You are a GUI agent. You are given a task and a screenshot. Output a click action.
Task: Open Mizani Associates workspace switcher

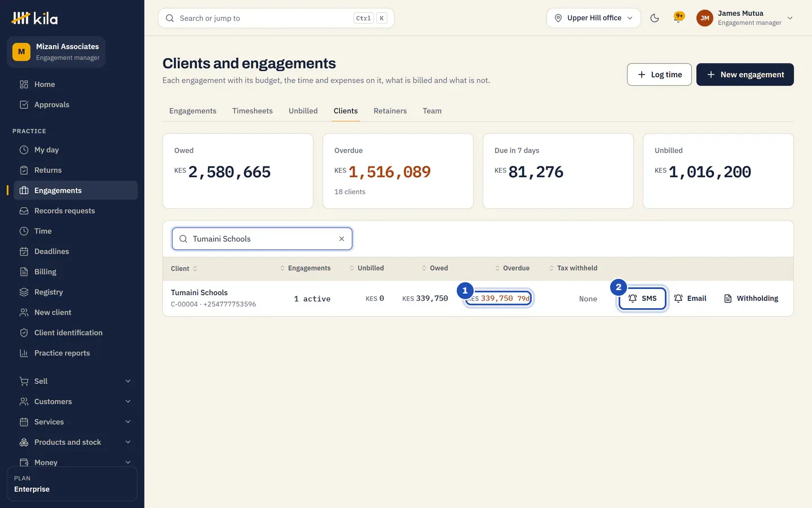coord(56,52)
